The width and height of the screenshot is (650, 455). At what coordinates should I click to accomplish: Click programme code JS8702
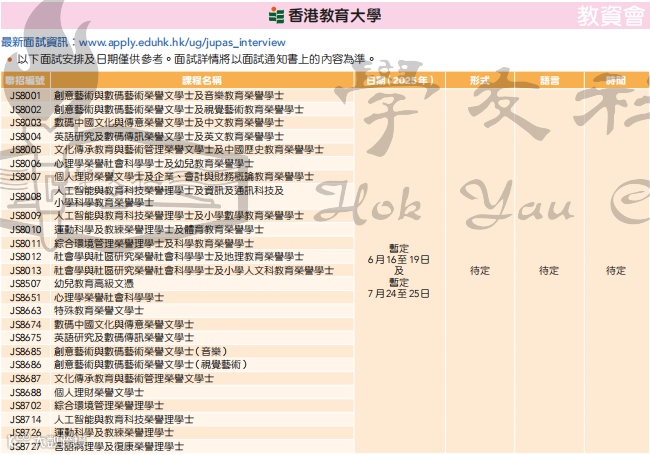coord(25,405)
